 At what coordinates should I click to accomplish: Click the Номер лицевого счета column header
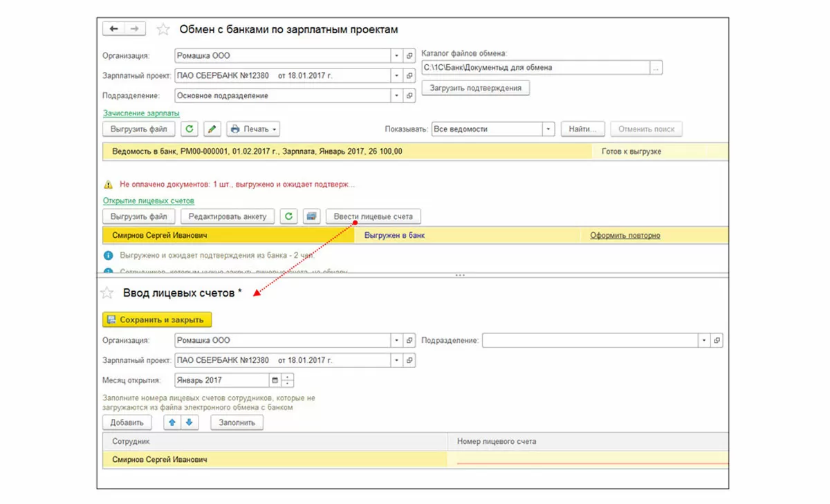[x=589, y=441]
